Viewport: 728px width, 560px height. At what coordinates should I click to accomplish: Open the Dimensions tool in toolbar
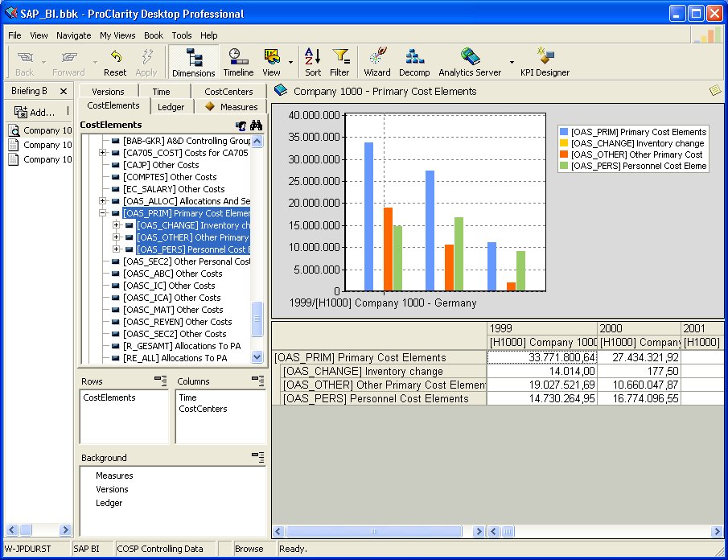(x=193, y=63)
